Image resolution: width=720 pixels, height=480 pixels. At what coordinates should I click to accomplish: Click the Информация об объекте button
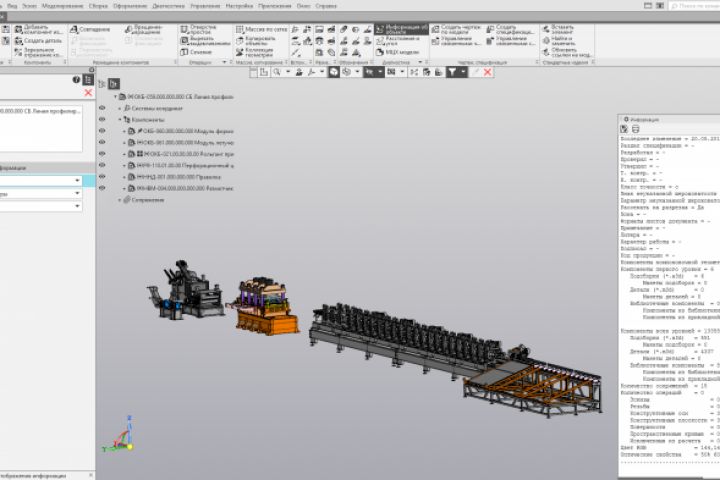[401, 29]
